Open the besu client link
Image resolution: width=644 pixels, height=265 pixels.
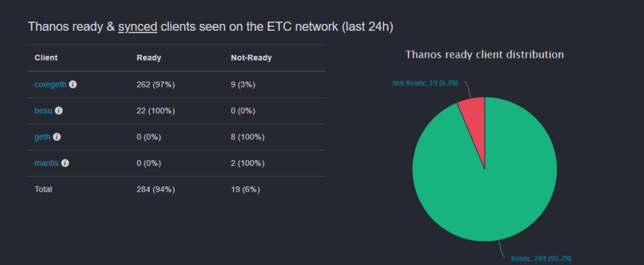43,111
